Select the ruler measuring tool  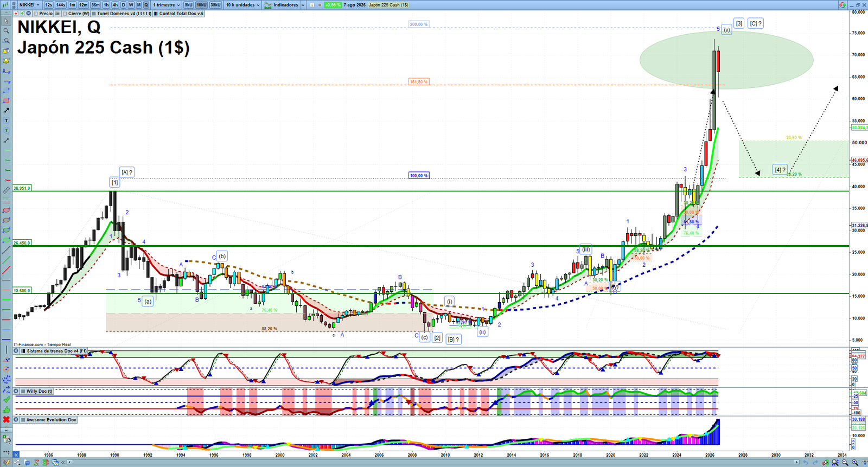click(6, 190)
